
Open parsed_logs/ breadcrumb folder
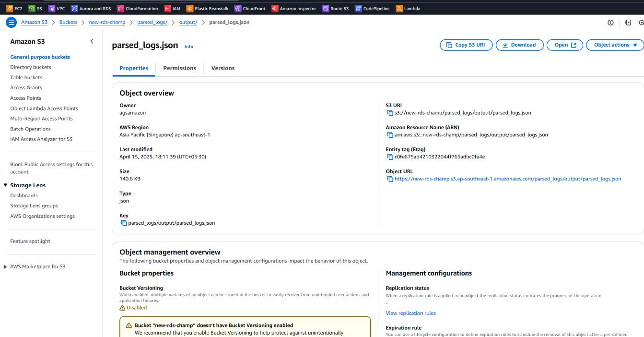(152, 23)
